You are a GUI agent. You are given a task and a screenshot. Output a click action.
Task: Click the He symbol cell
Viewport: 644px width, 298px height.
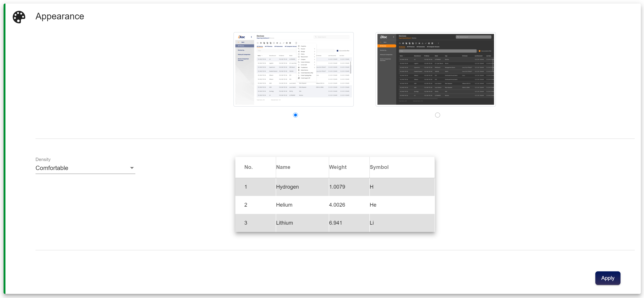coord(373,205)
